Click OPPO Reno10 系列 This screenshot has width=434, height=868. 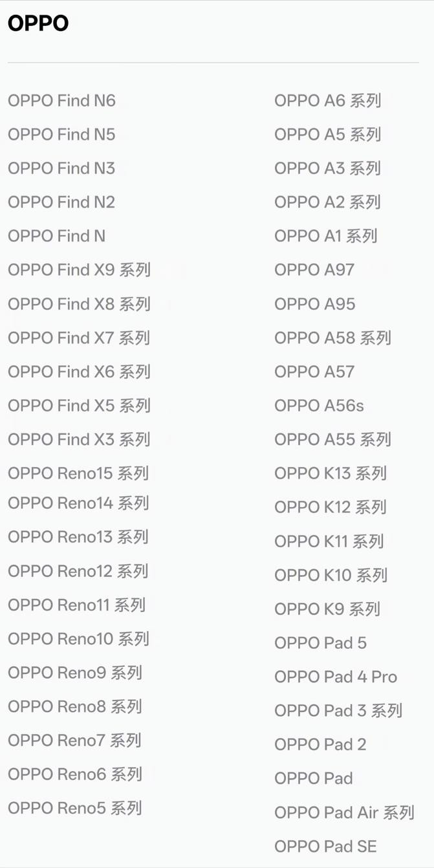pyautogui.click(x=78, y=639)
